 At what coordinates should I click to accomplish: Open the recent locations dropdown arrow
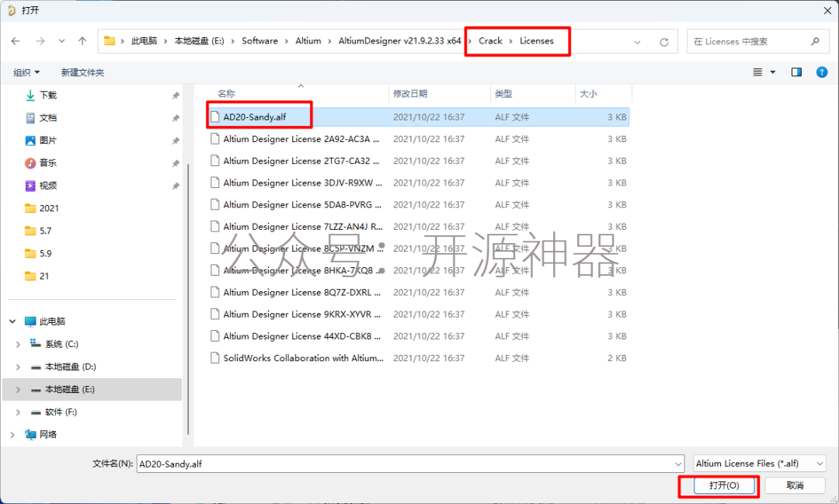click(x=62, y=41)
